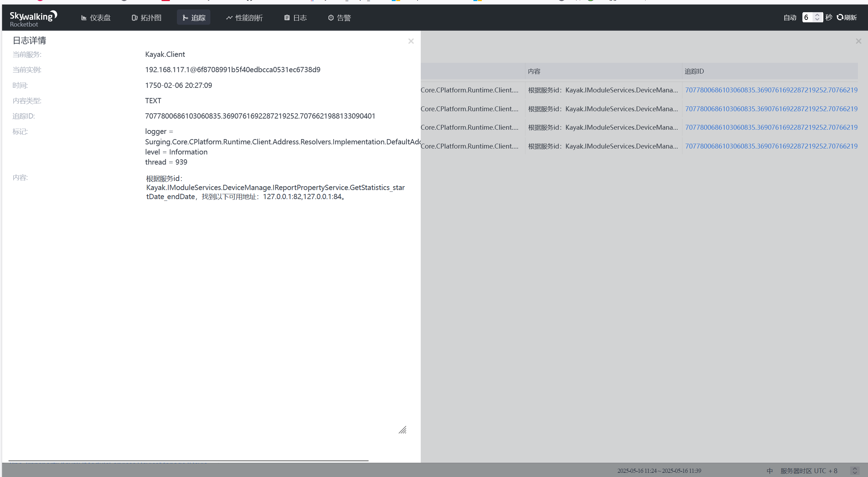Screen dimensions: 868x477
Task: Go to the 日志 log tab
Action: [295, 18]
